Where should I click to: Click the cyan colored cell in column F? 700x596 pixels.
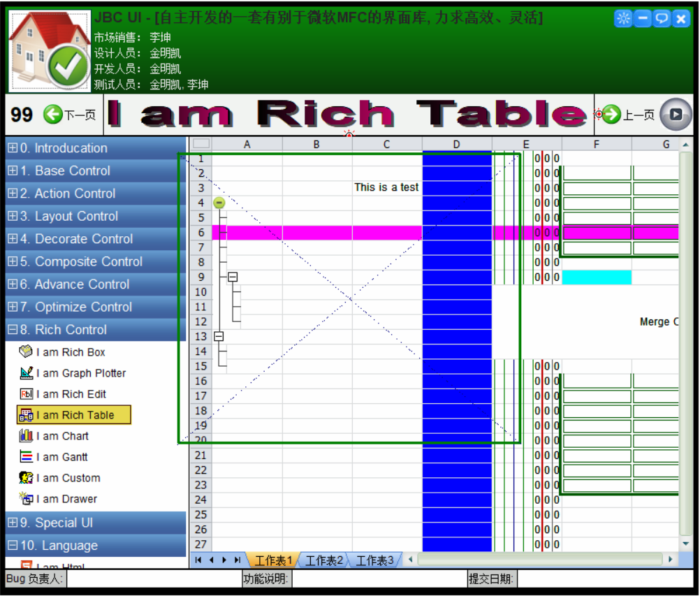click(x=597, y=277)
